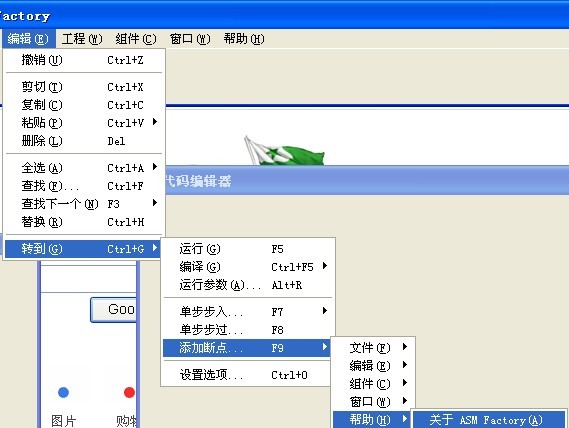
Task: Choose 运行(G) F5 in submenu
Action: point(247,249)
